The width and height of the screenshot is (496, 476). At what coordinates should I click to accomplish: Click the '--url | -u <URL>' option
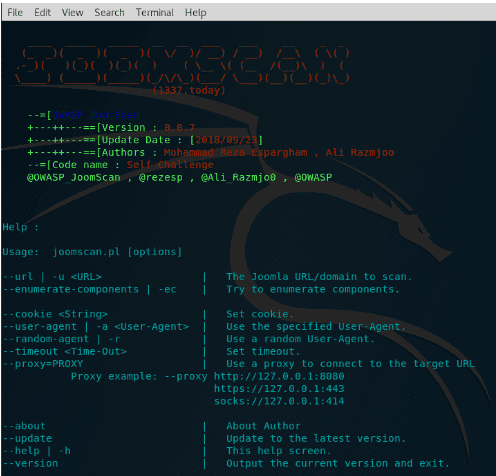coord(52,277)
